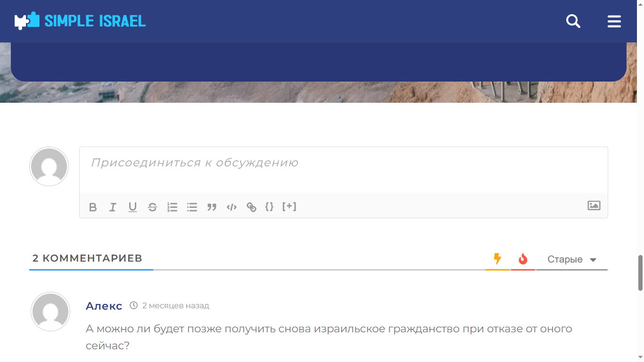Apply italic formatting in comment editor
Image resolution: width=644 pixels, height=362 pixels.
coord(113,207)
